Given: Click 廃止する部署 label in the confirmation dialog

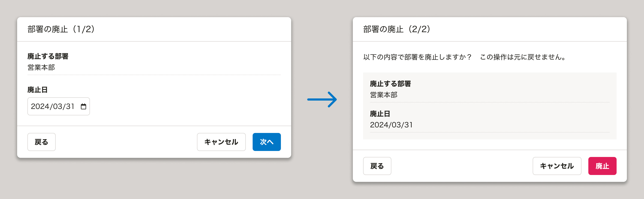Looking at the screenshot, I should point(390,84).
